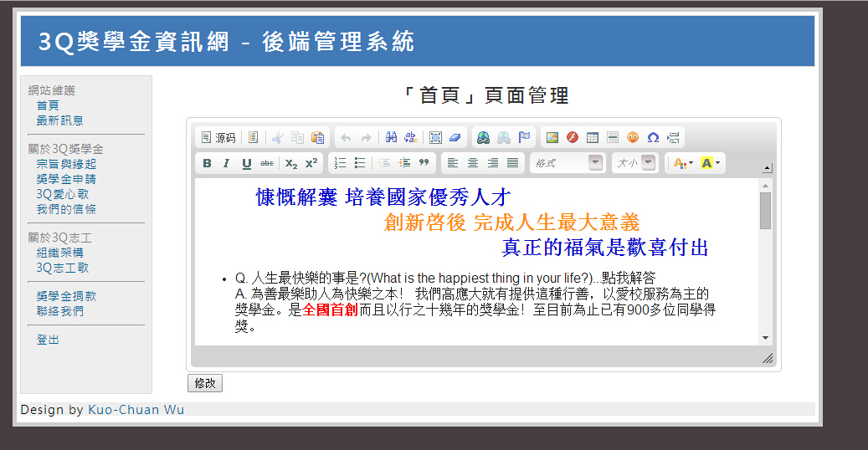Image resolution: width=868 pixels, height=450 pixels.
Task: Open the text color picker
Action: 683,163
